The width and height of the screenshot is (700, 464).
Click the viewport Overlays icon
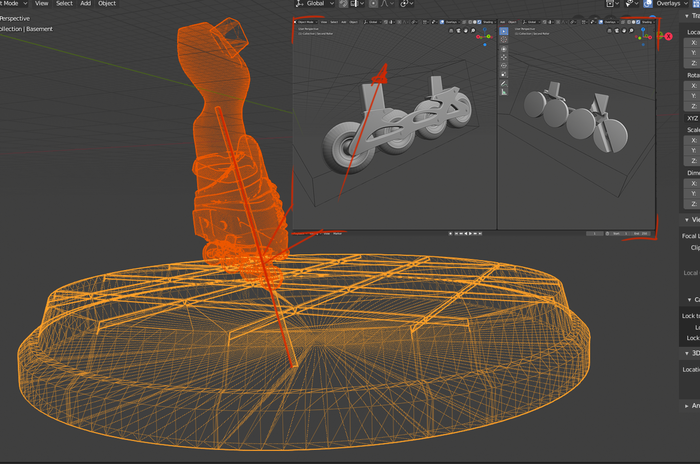pyautogui.click(x=649, y=4)
